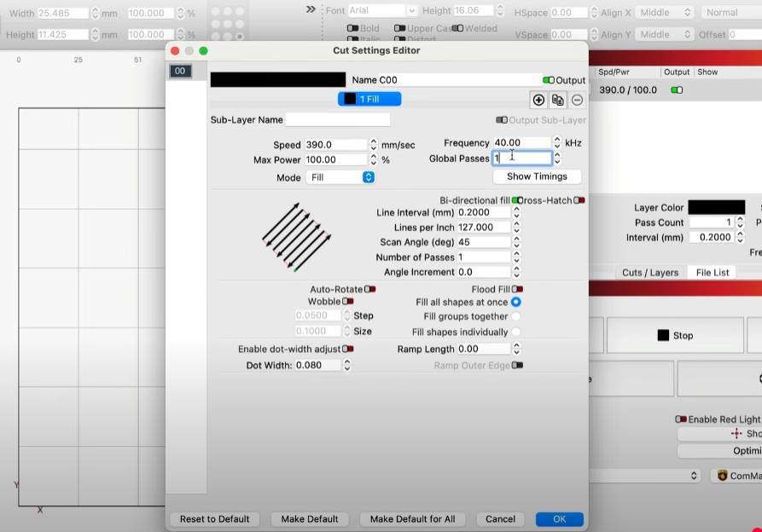The image size is (762, 532).
Task: Add a new sub-layer with plus icon
Action: click(538, 100)
